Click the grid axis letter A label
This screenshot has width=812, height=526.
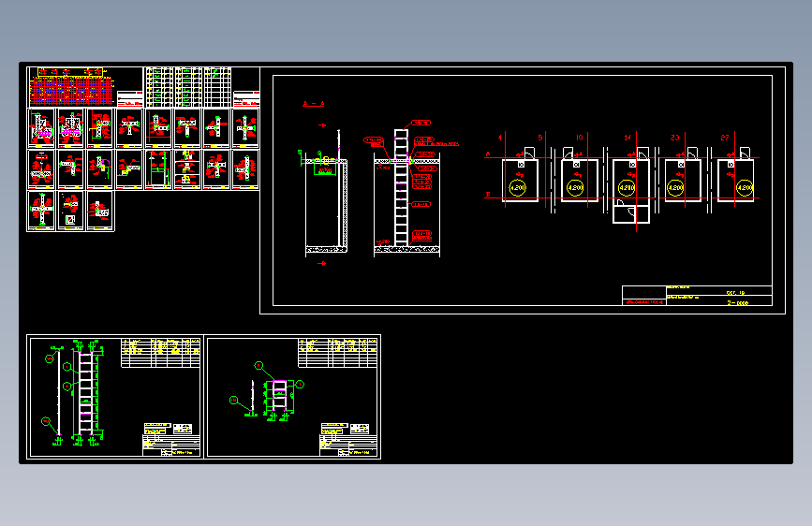pos(487,154)
